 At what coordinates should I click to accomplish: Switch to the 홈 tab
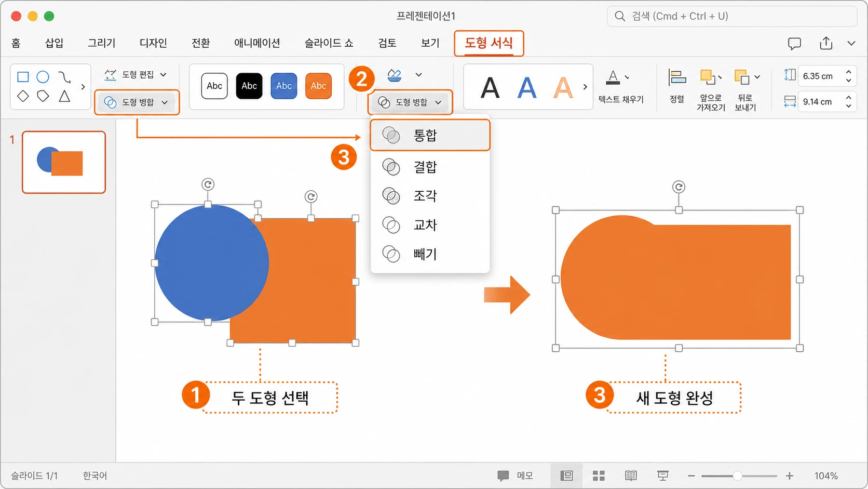[16, 43]
